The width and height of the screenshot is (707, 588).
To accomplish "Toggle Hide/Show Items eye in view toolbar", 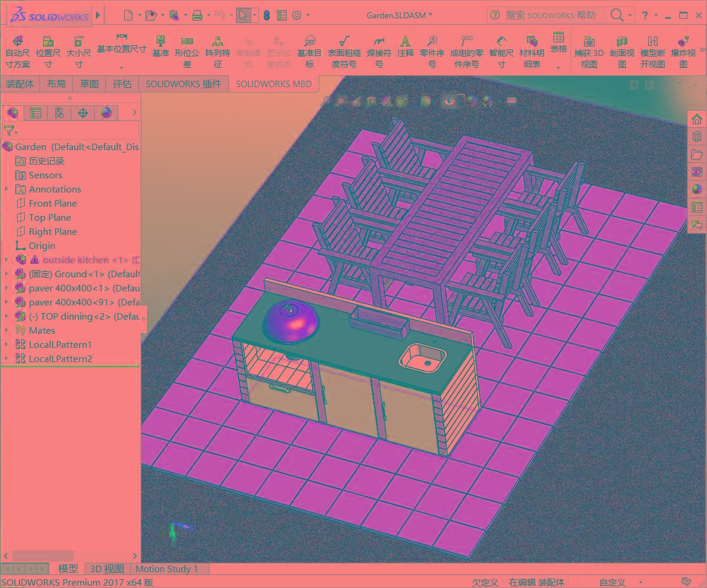I will coord(449,101).
